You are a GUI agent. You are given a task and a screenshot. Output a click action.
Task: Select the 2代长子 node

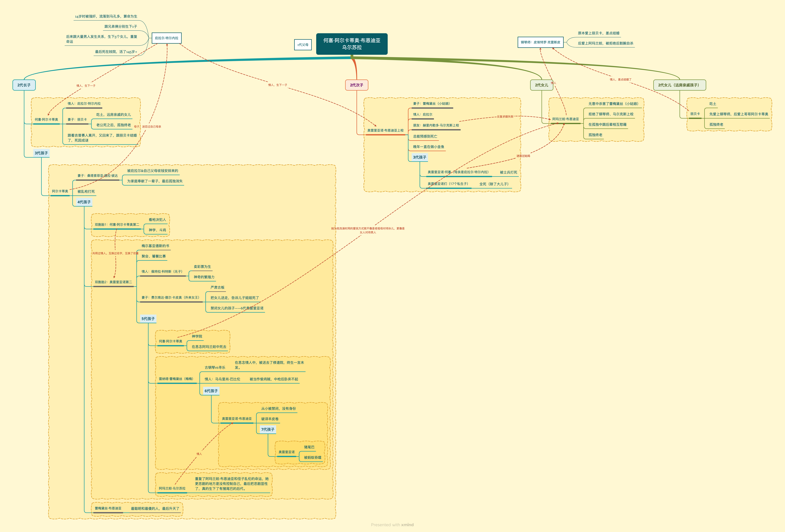point(24,85)
